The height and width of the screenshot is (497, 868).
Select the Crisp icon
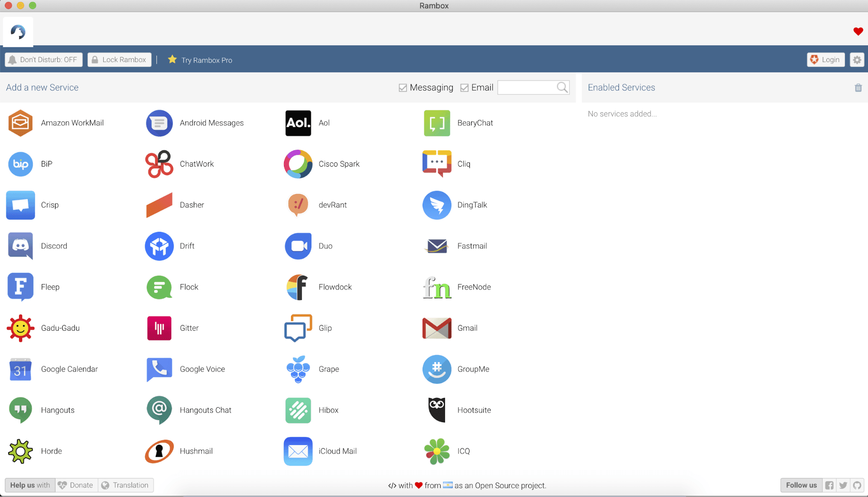coord(20,205)
